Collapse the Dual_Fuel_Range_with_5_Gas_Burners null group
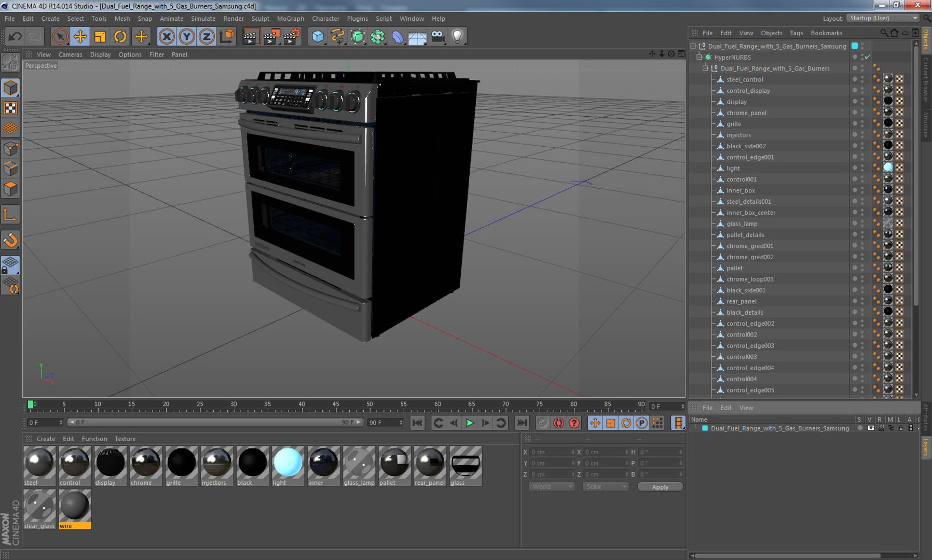This screenshot has width=932, height=560. [x=705, y=68]
